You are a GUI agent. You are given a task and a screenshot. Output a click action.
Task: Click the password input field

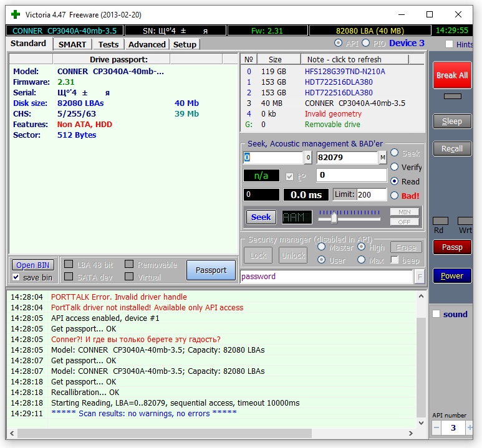tap(326, 277)
